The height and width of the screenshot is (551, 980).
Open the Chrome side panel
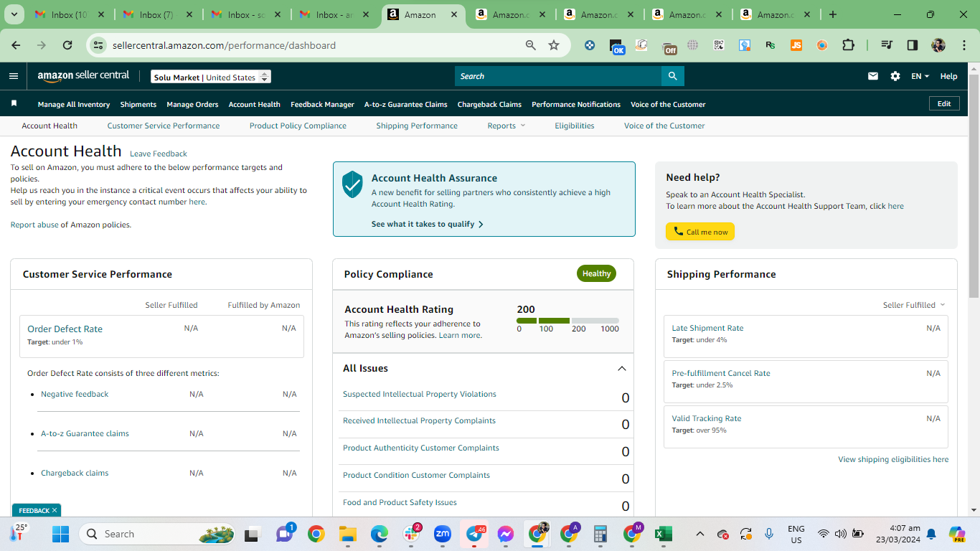tap(913, 45)
